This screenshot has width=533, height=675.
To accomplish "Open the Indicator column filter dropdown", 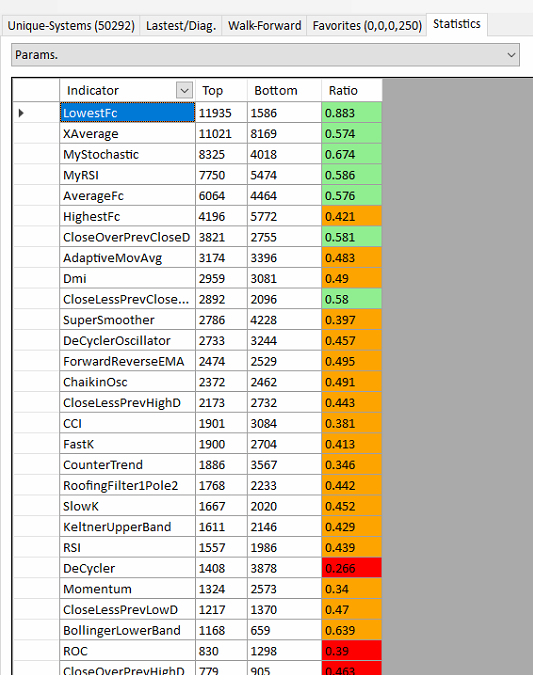I will (184, 91).
